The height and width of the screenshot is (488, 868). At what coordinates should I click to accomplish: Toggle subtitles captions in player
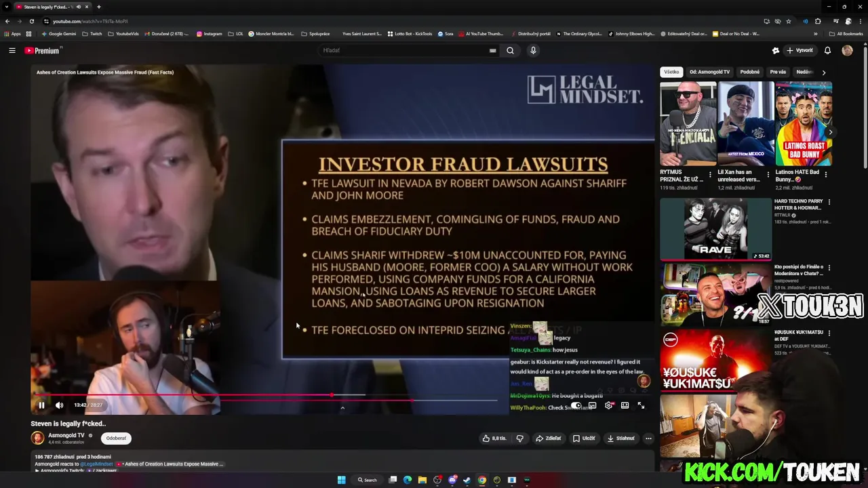592,405
